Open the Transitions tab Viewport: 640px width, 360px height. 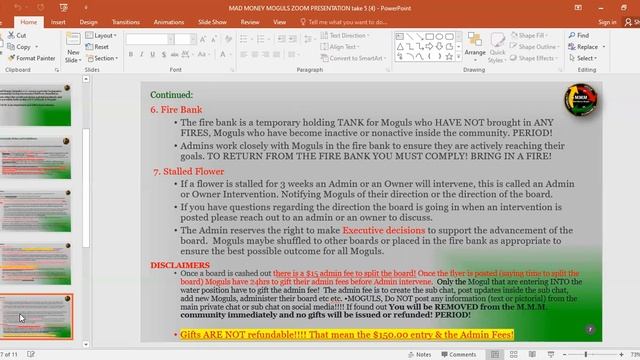[126, 22]
